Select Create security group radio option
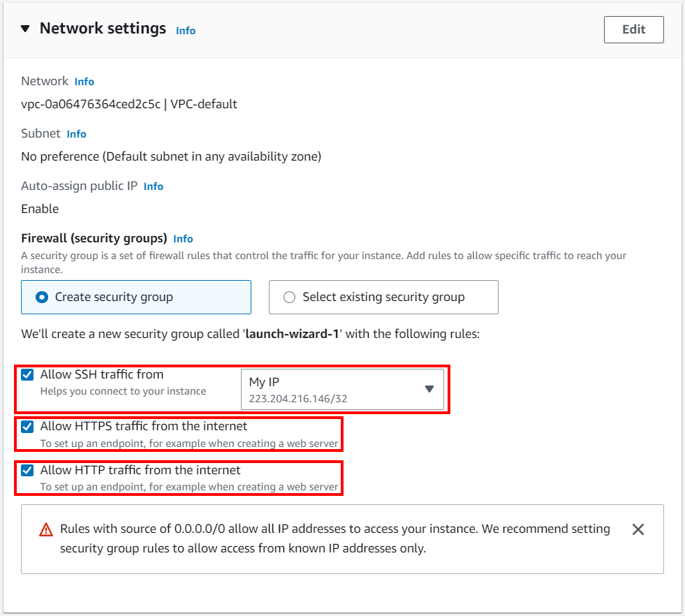Screen dimensions: 685x616 (x=136, y=297)
